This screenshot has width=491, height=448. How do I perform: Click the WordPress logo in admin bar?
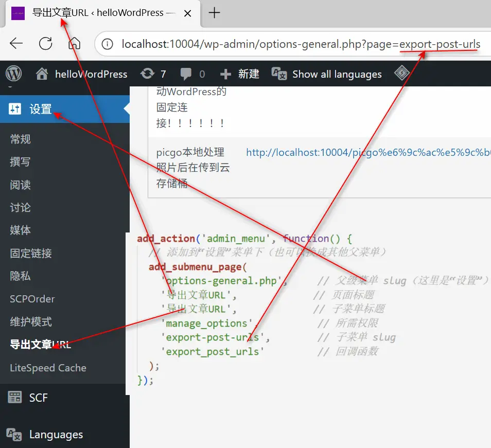[x=13, y=74]
